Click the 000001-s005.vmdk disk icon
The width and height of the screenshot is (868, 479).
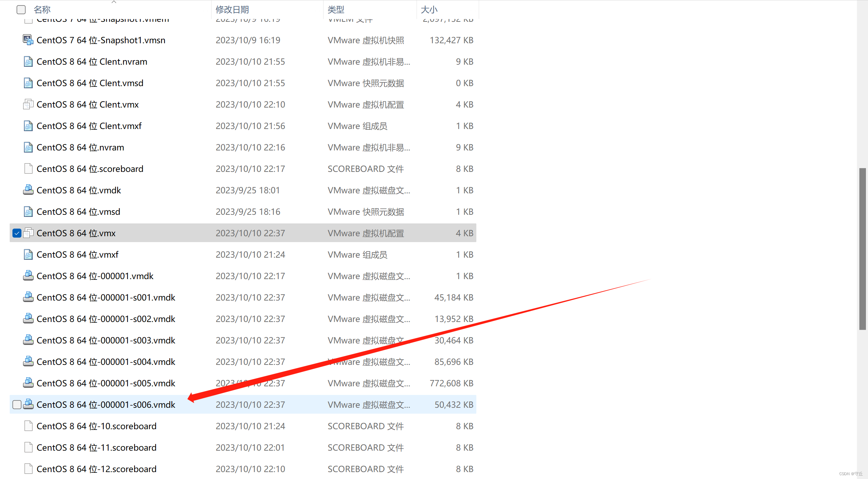[x=28, y=383]
